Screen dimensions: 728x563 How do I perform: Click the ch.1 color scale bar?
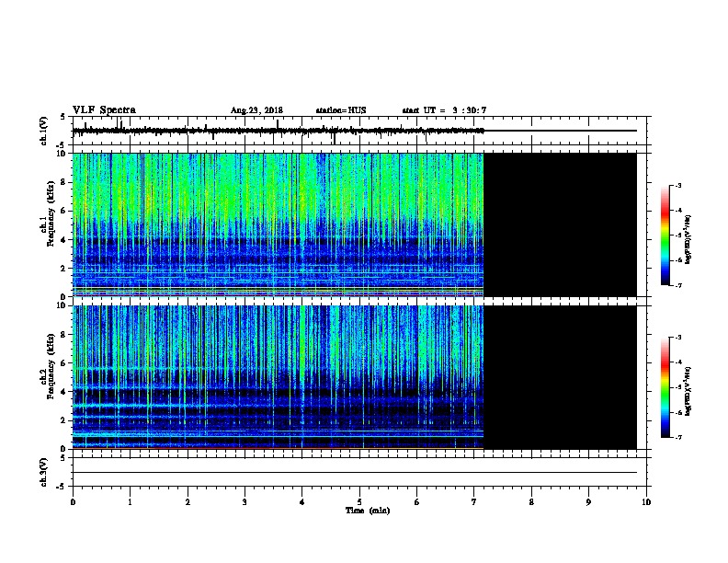click(x=665, y=236)
